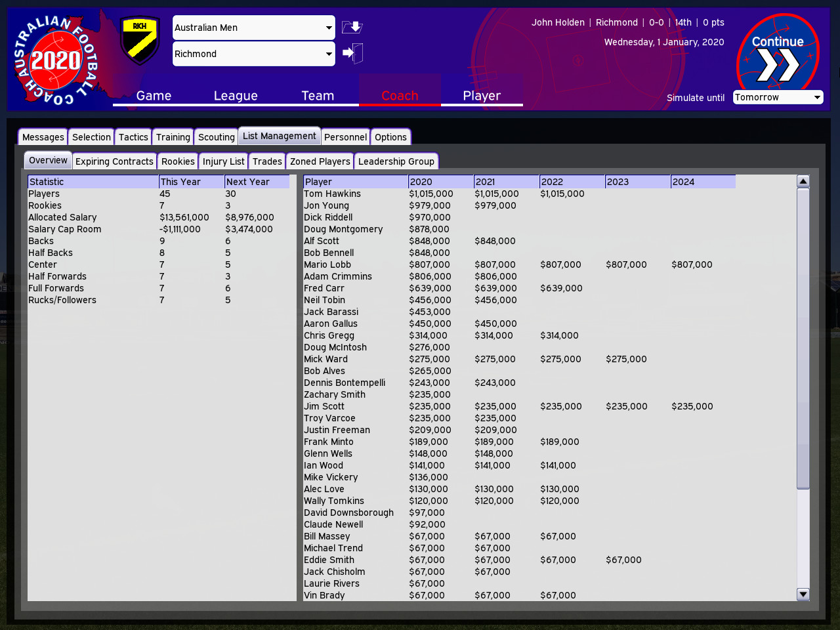Click the John Holden coach name in header
Image resolution: width=840 pixels, height=630 pixels.
tap(558, 22)
